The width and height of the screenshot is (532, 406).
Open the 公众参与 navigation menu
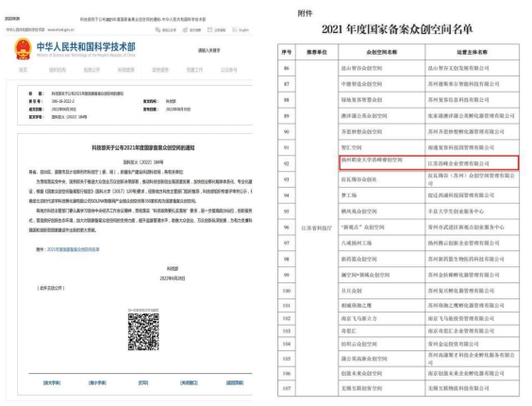(229, 70)
